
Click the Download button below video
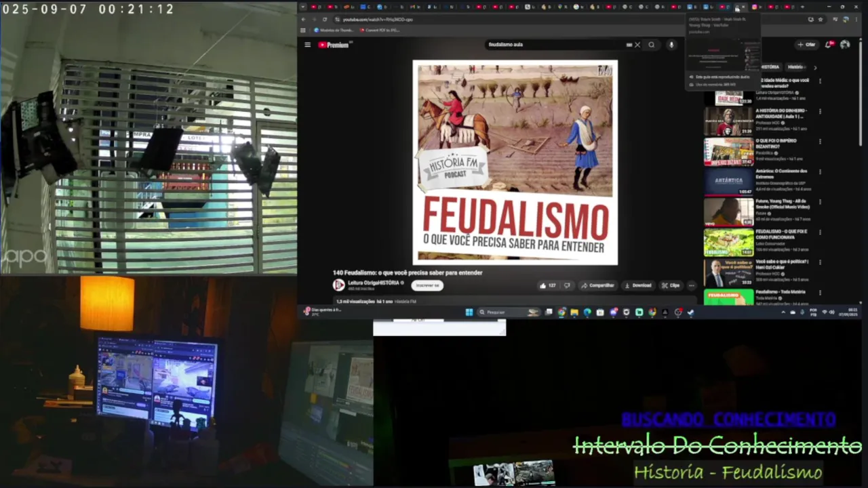pos(637,285)
